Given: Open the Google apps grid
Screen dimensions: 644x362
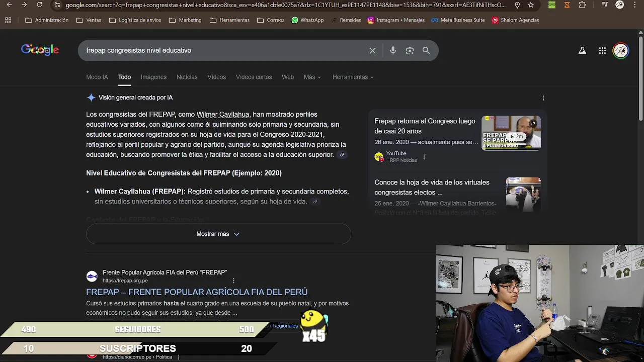Looking at the screenshot, I should (x=602, y=51).
